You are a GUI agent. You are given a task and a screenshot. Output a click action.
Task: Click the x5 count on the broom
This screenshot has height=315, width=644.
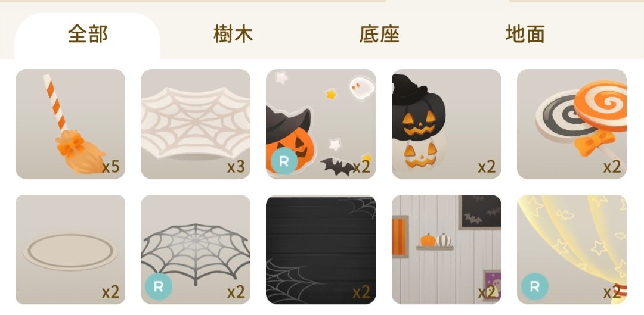point(110,167)
